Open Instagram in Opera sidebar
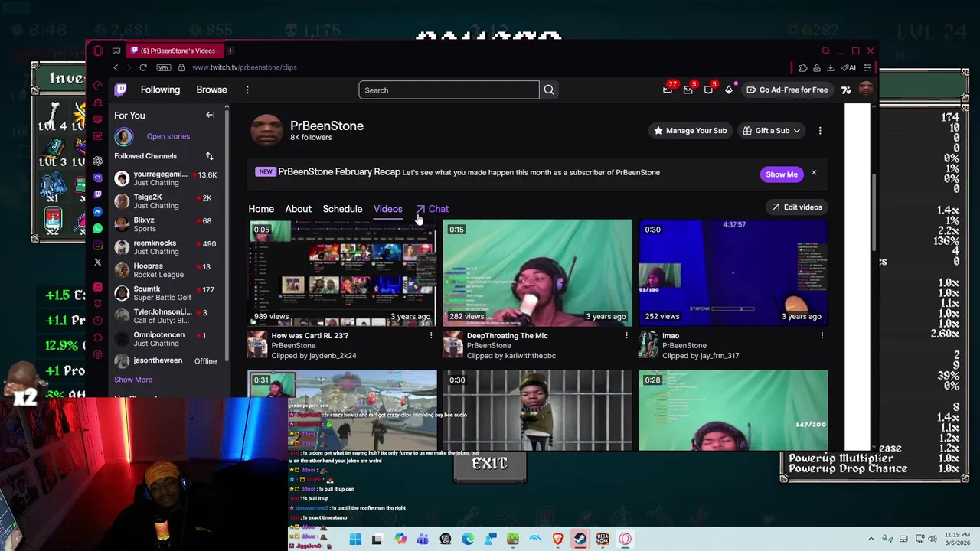 (x=97, y=245)
